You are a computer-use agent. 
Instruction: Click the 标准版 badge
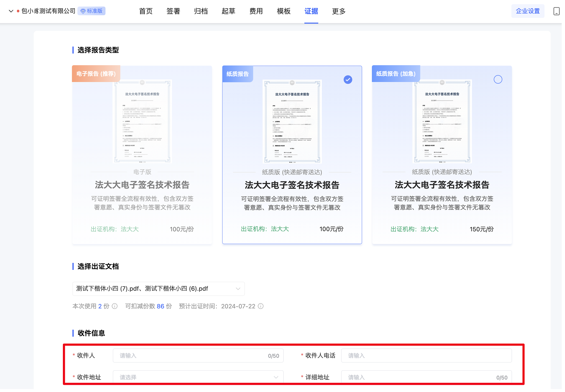[x=92, y=11]
